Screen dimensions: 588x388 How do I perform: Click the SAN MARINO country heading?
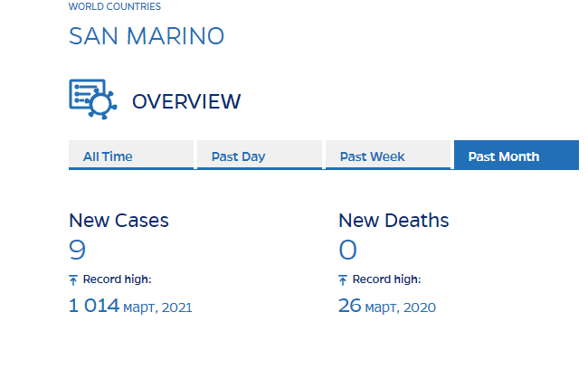click(x=147, y=36)
